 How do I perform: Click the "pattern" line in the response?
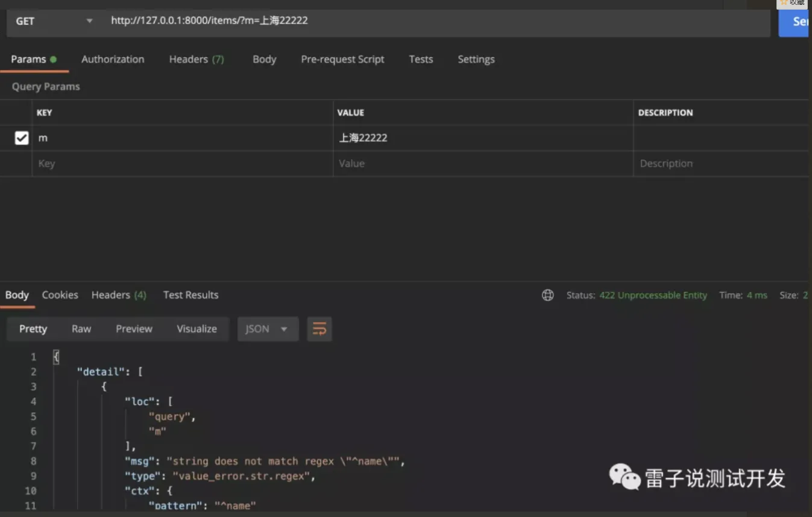(x=202, y=506)
